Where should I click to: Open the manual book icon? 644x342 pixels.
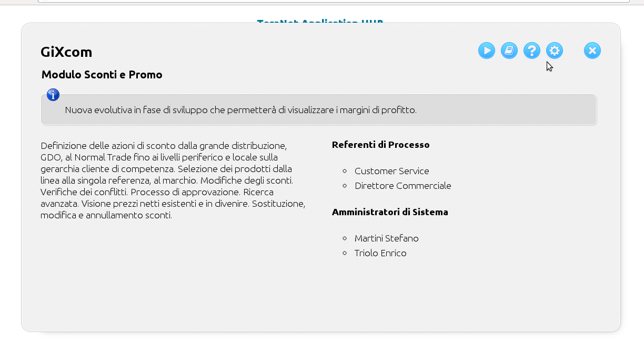pyautogui.click(x=509, y=51)
